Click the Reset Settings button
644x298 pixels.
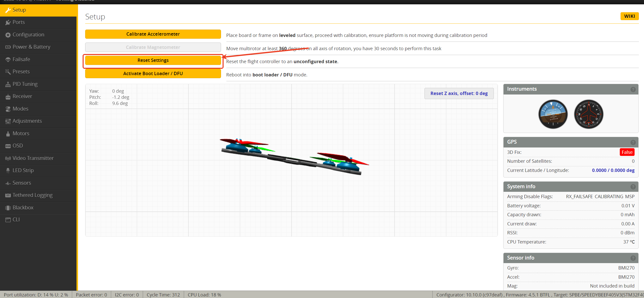153,60
